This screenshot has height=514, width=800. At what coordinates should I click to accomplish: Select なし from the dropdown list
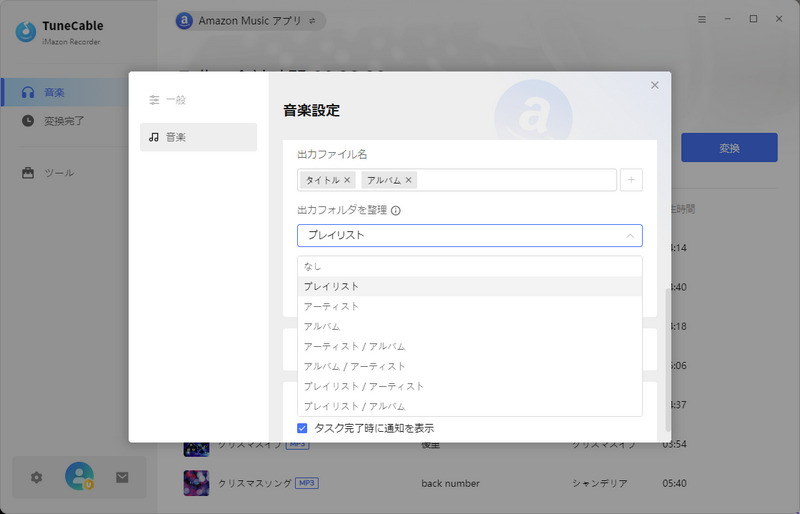[470, 266]
